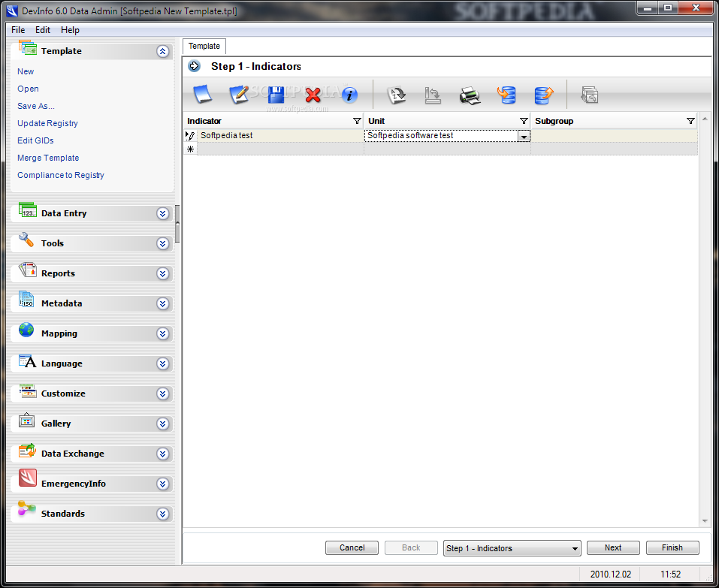
Task: Click the Customize panel icon
Action: click(28, 391)
